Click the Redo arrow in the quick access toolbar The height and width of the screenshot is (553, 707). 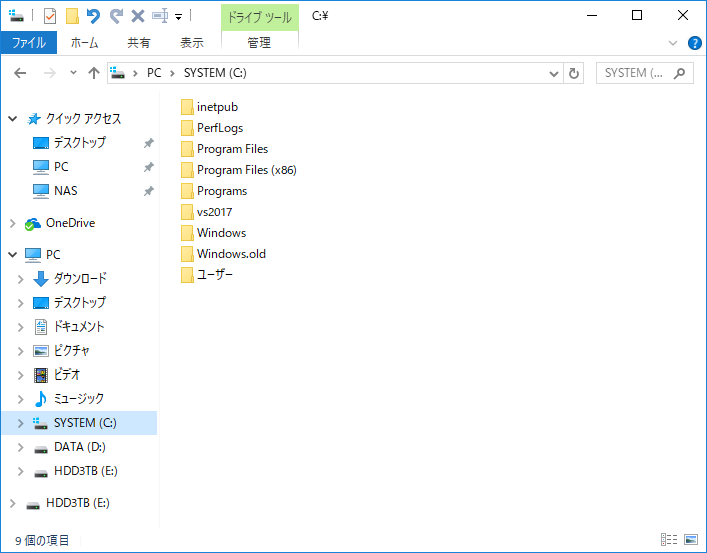(x=116, y=16)
